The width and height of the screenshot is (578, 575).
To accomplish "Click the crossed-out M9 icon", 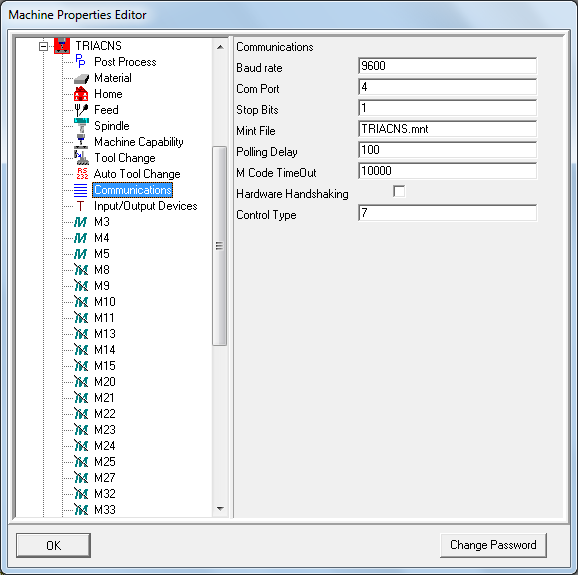I will coord(81,286).
